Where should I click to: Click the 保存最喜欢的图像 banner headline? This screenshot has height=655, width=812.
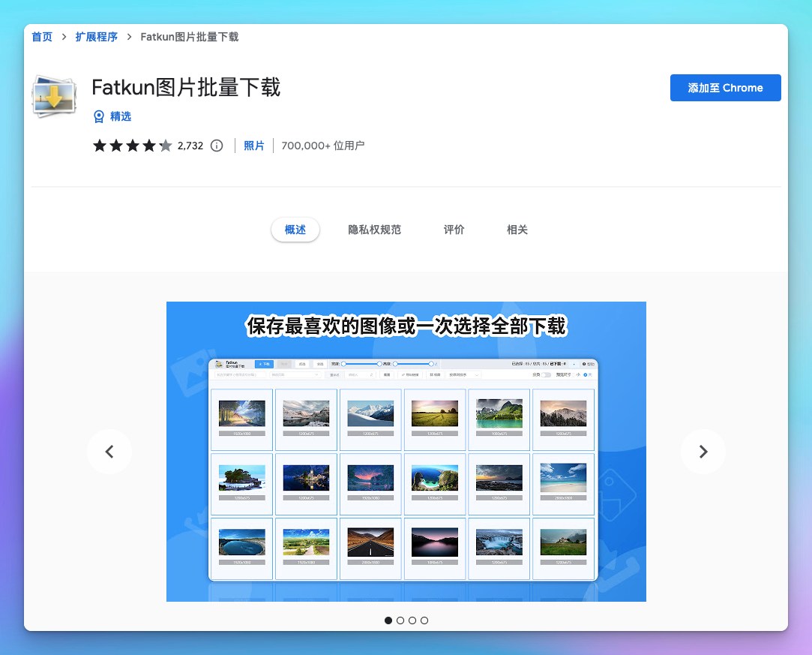click(406, 326)
